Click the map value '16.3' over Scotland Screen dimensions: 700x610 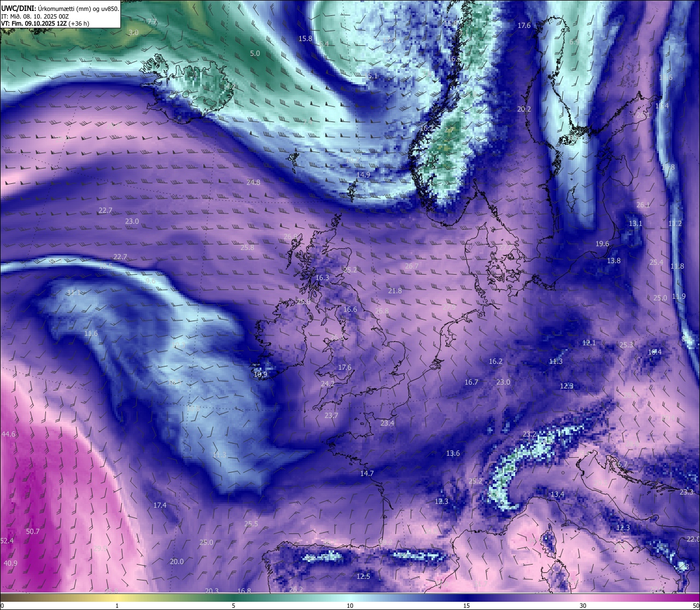[x=323, y=277]
